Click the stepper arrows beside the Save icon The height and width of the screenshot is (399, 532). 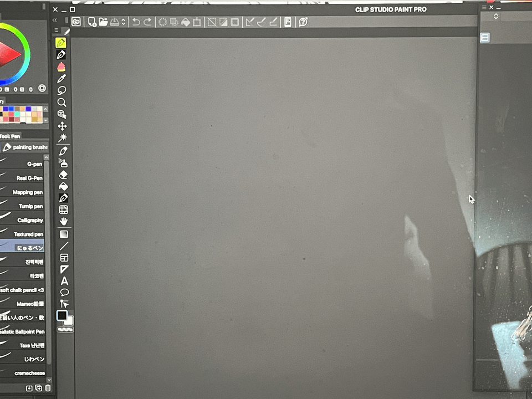click(123, 22)
